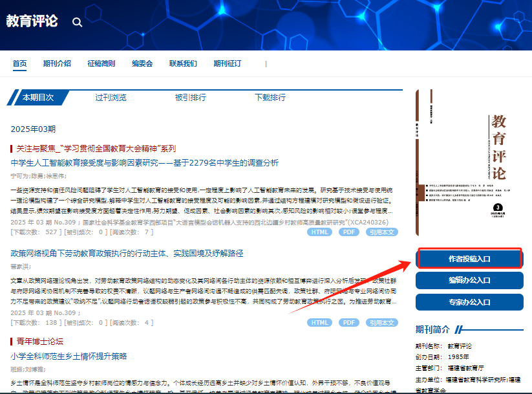Image resolution: width=532 pixels, height=394 pixels.
Task: Open the 征稿简则 menu item
Action: [x=102, y=64]
